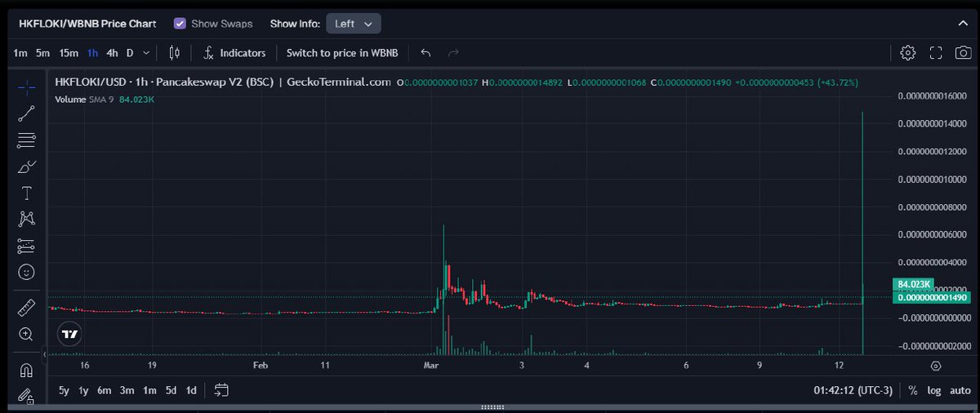This screenshot has height=413, width=980.
Task: Take a chart snapshot with camera icon
Action: pos(963,53)
